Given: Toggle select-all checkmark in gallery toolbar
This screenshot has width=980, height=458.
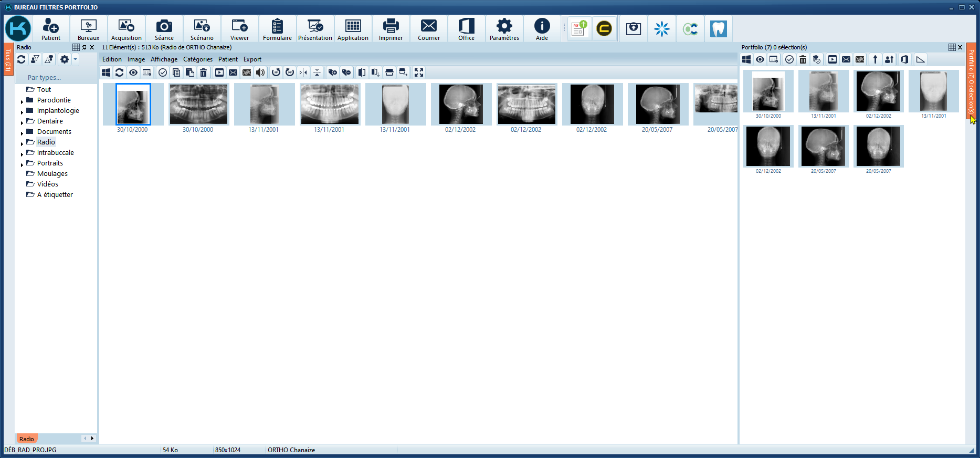Looking at the screenshot, I should point(163,72).
